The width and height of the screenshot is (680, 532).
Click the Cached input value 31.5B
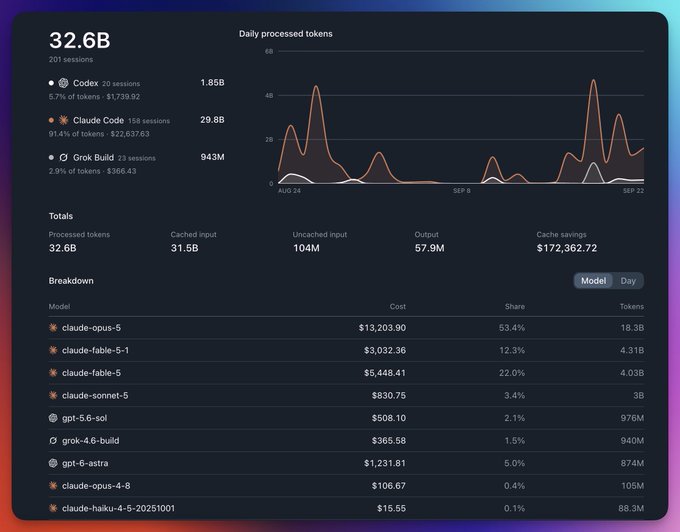click(184, 248)
